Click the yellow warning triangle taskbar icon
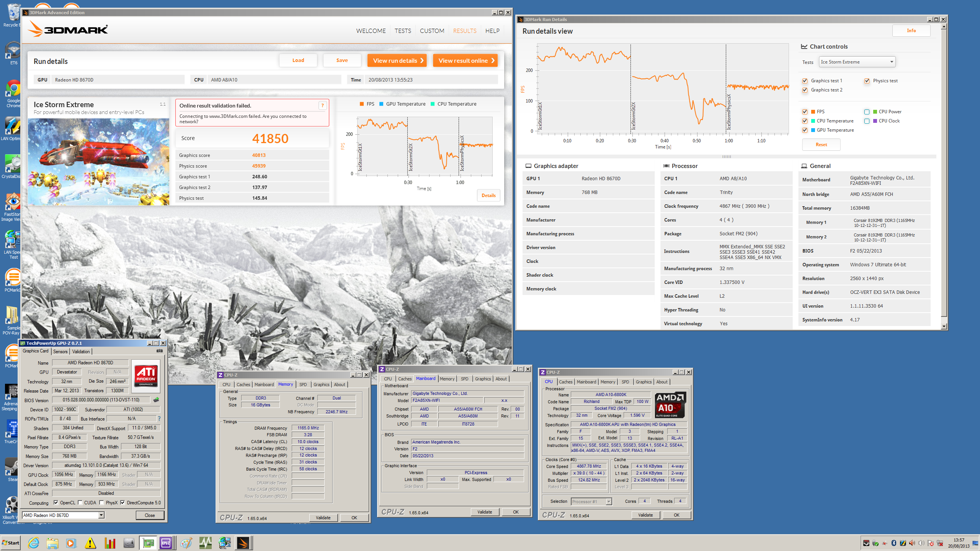Viewport: 980px width, 551px height. (x=90, y=543)
